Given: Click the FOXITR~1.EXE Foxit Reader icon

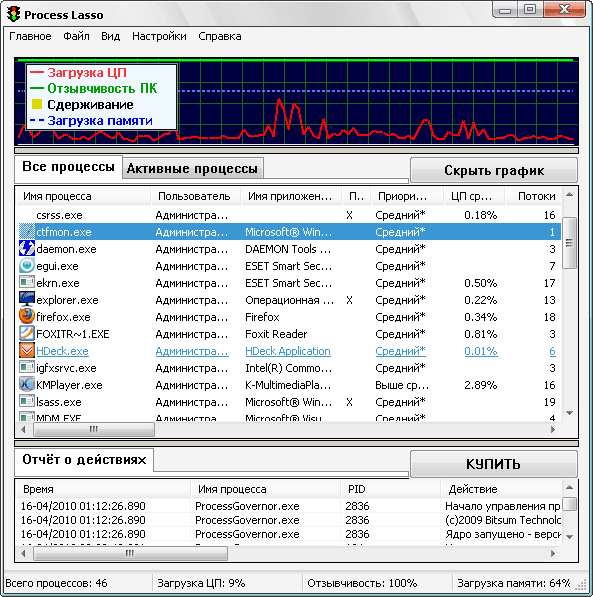Looking at the screenshot, I should [x=27, y=334].
